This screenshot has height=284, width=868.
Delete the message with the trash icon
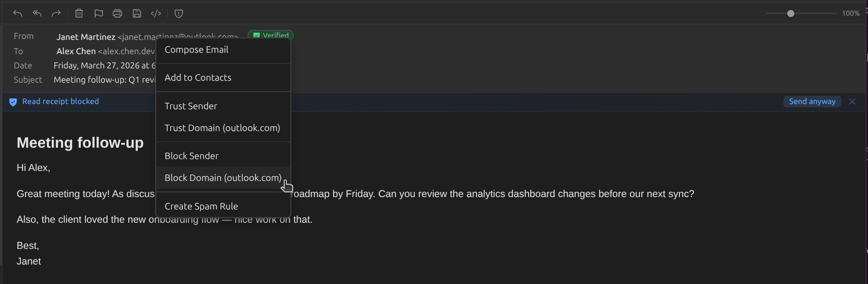[x=79, y=13]
